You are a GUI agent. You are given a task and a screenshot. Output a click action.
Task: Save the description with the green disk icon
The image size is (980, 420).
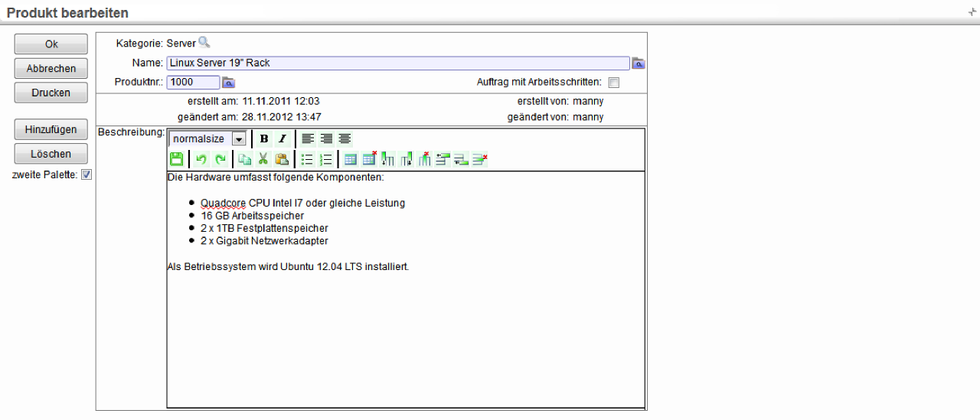[x=176, y=159]
